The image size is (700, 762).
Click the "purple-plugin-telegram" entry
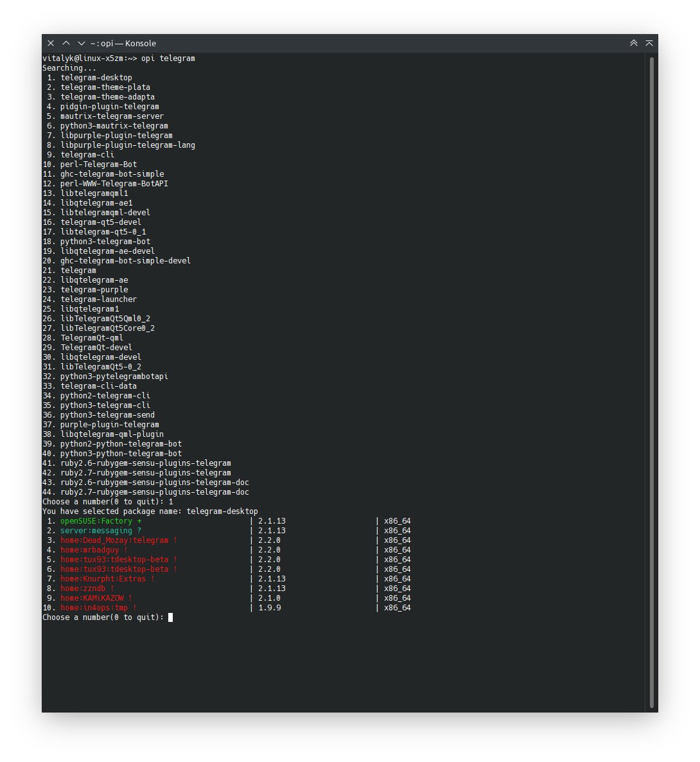[x=110, y=425]
